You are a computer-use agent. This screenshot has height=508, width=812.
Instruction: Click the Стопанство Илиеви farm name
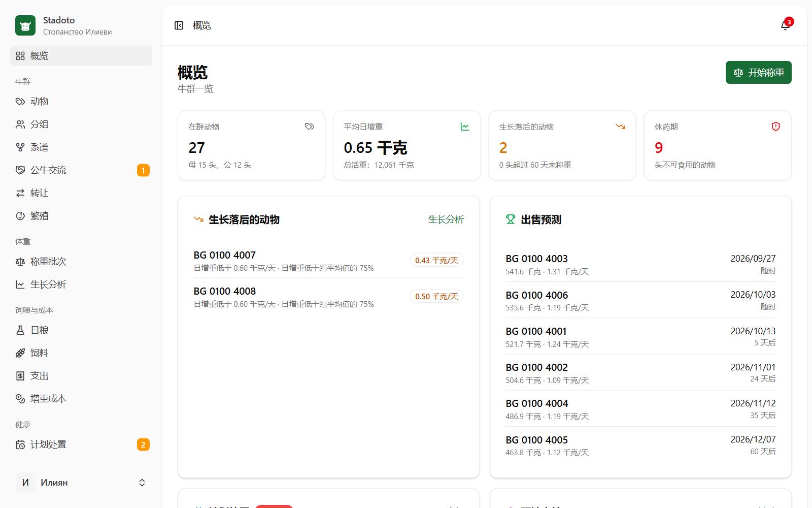click(77, 32)
